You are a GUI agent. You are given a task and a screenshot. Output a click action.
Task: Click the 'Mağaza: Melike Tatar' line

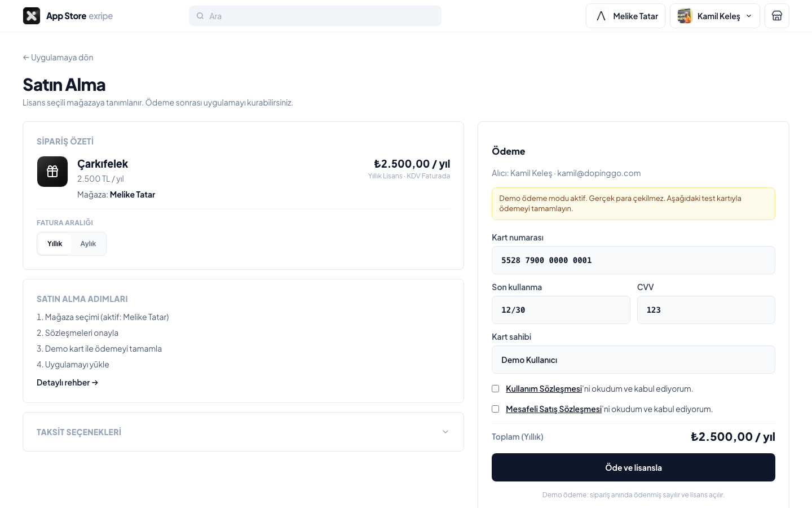[x=116, y=195]
